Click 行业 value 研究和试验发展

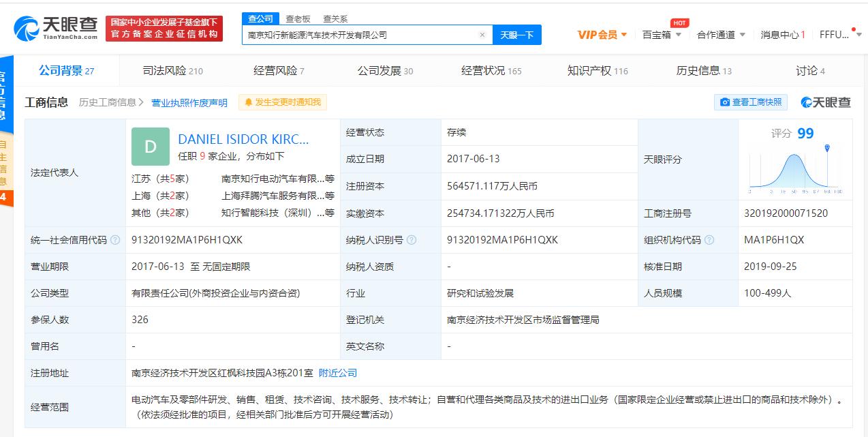[x=480, y=293]
